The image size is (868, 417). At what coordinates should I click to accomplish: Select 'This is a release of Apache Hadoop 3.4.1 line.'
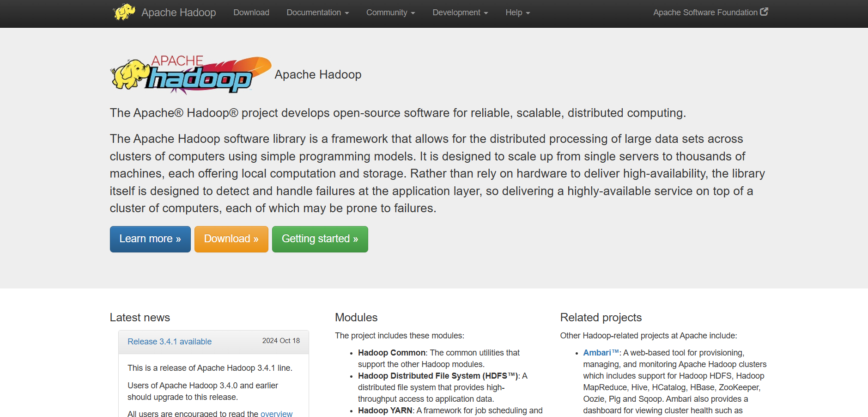210,368
